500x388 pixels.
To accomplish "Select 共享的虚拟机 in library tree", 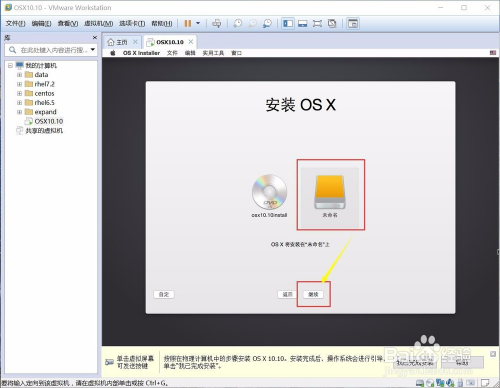I will [40, 131].
